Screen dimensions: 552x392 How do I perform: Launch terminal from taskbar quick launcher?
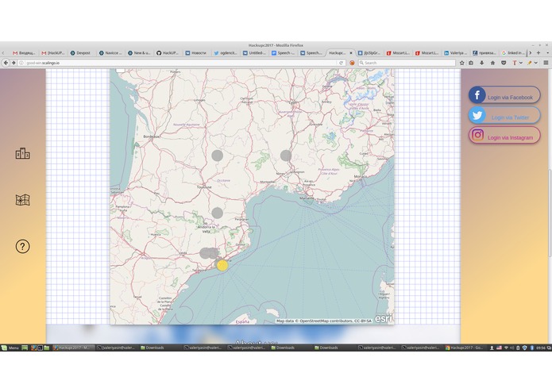click(x=40, y=348)
